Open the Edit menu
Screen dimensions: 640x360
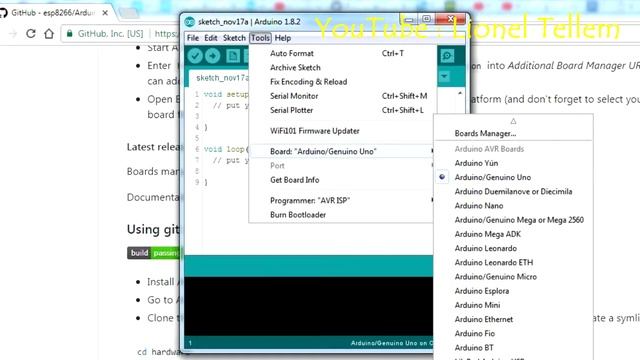click(x=211, y=38)
